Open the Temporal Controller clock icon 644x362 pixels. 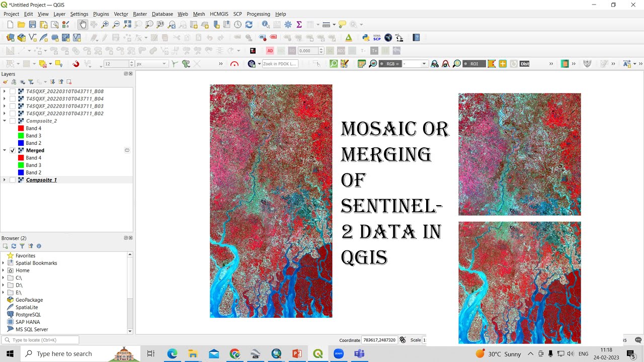point(237,24)
